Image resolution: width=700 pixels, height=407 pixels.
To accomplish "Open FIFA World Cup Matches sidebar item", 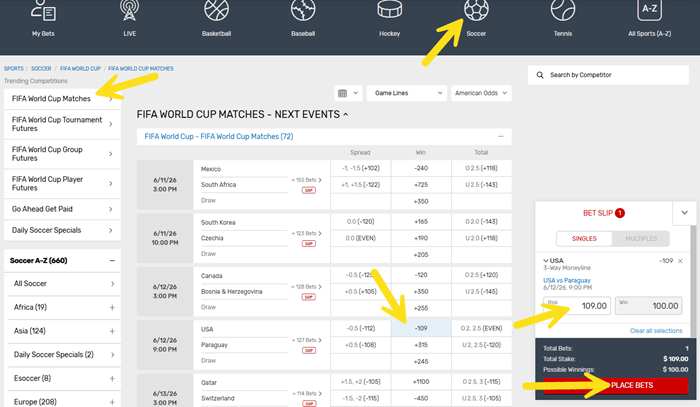I will (62, 99).
